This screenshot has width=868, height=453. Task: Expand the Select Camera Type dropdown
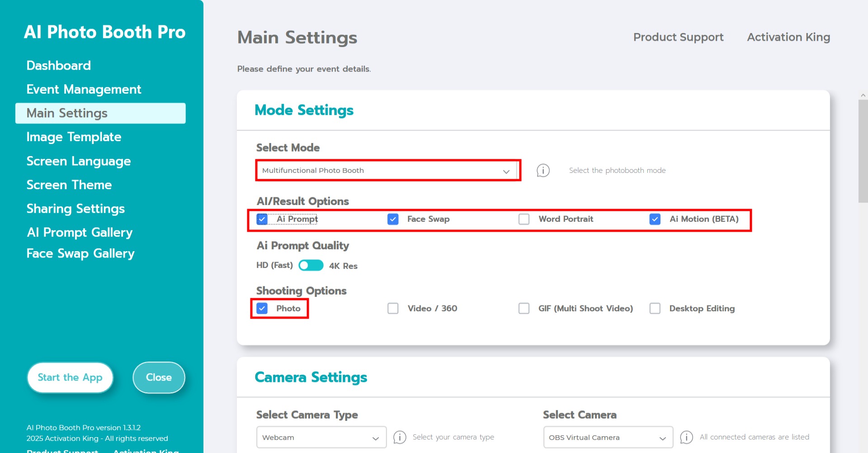pos(321,438)
